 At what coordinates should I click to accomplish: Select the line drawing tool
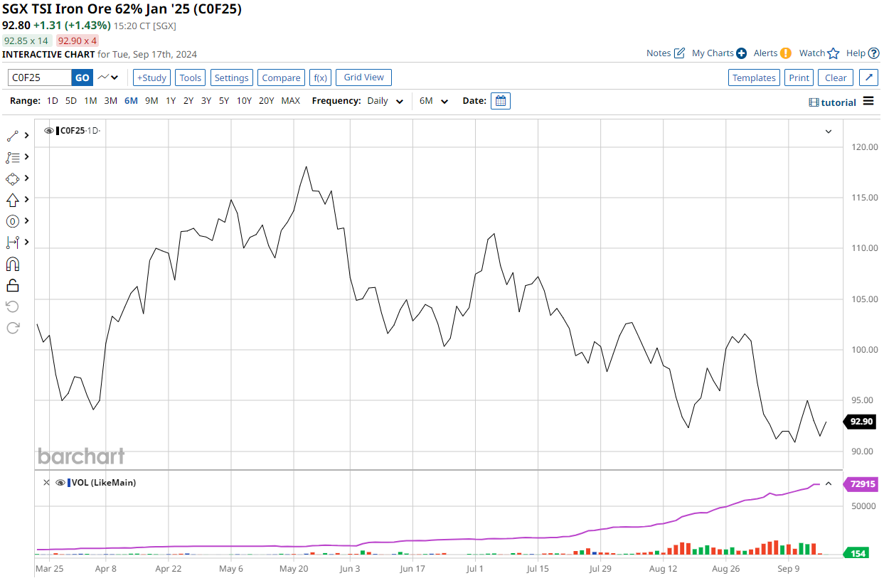click(x=13, y=135)
